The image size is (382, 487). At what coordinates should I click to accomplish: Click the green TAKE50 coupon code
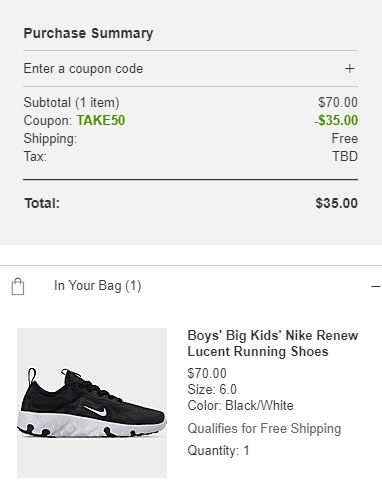tap(101, 120)
